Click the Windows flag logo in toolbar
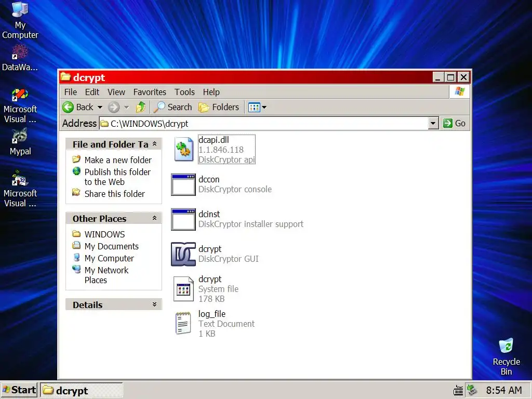This screenshot has width=532, height=399. coord(460,91)
